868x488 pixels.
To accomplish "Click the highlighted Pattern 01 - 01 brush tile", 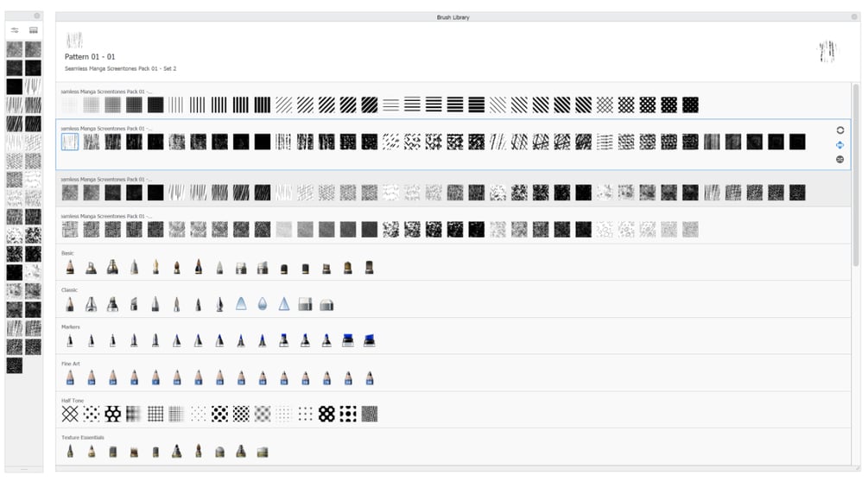I will (x=70, y=142).
